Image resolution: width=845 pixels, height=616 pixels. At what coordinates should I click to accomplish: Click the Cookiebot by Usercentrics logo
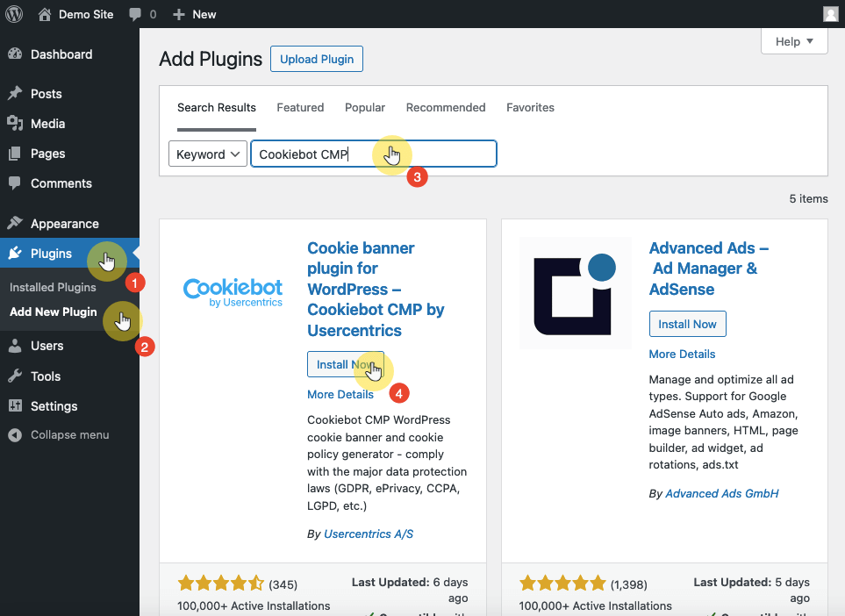(233, 292)
